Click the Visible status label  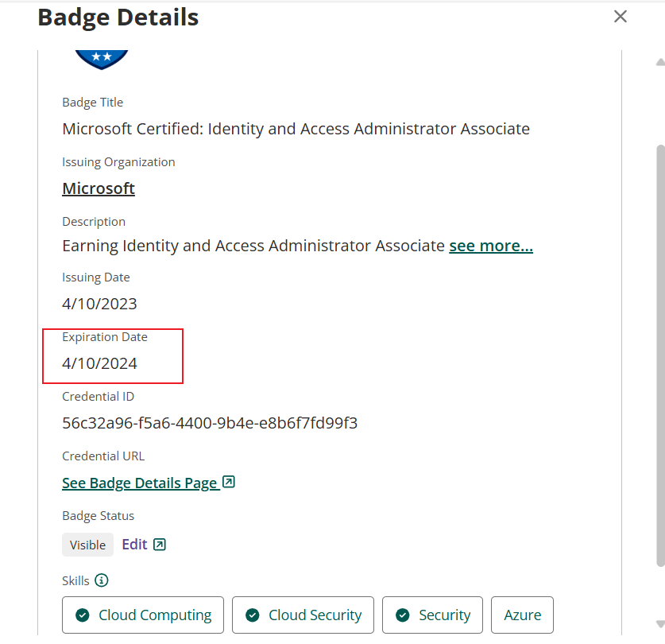click(87, 545)
